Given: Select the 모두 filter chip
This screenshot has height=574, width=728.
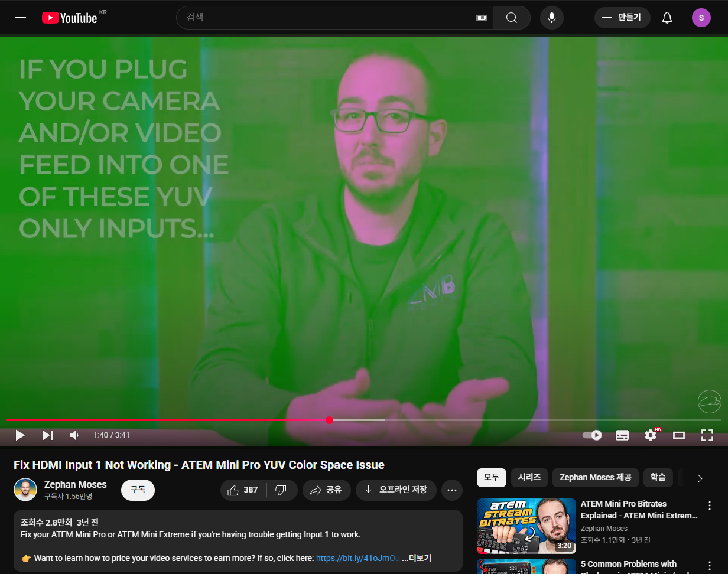Looking at the screenshot, I should (492, 477).
